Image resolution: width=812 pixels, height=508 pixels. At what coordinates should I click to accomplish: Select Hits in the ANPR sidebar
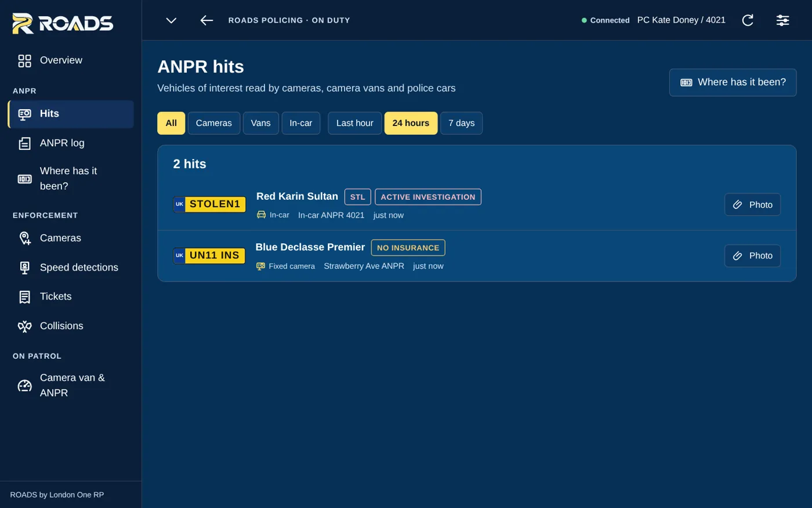click(x=71, y=114)
